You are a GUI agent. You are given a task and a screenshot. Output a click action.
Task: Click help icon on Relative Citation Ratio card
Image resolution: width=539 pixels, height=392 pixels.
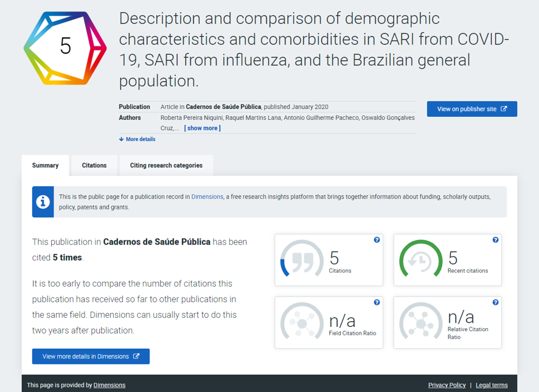tap(495, 303)
